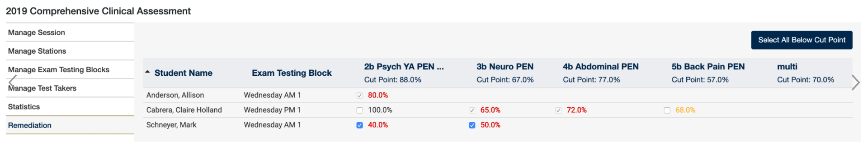Toggle Anderson's 80.0% Psych checkbox
The width and height of the screenshot is (868, 165).
click(359, 96)
